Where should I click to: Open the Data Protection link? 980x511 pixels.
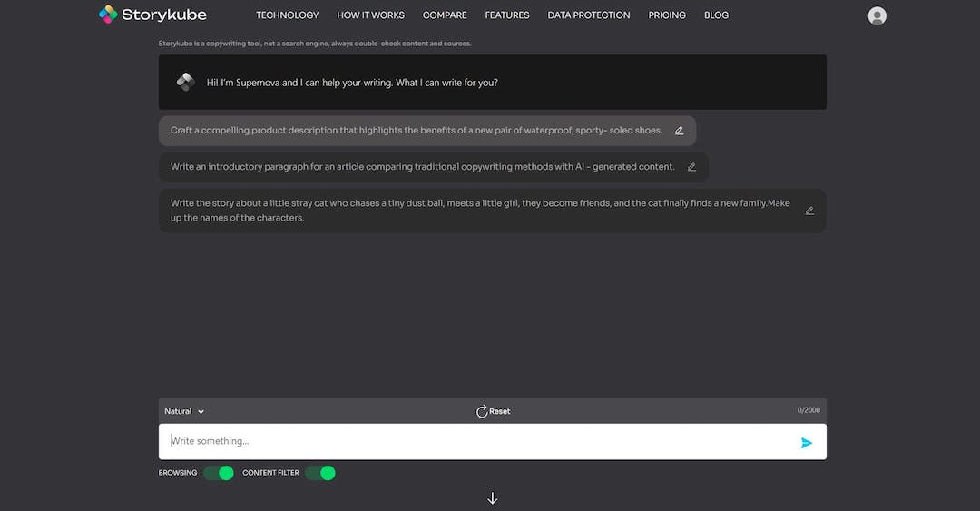[588, 15]
